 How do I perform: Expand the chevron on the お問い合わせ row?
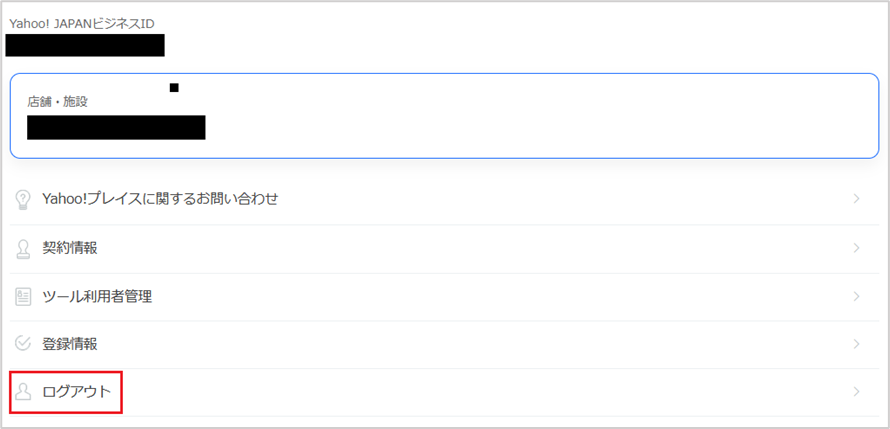point(857,199)
